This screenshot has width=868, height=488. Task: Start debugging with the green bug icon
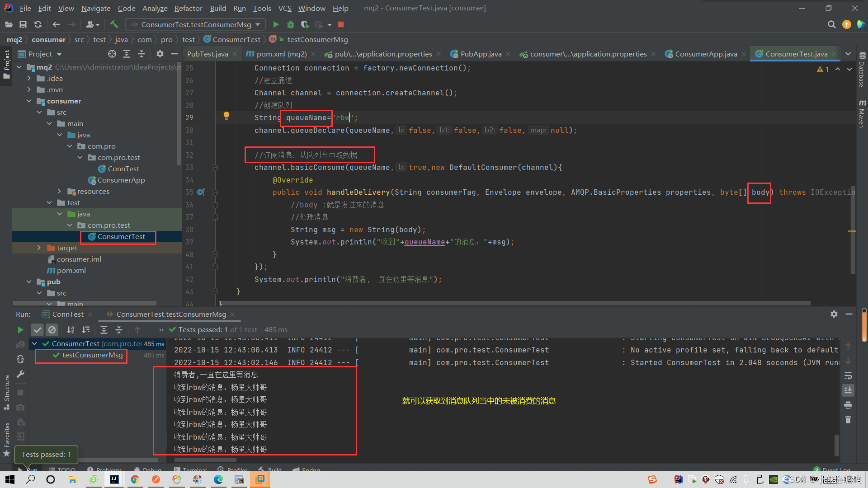click(x=291, y=24)
